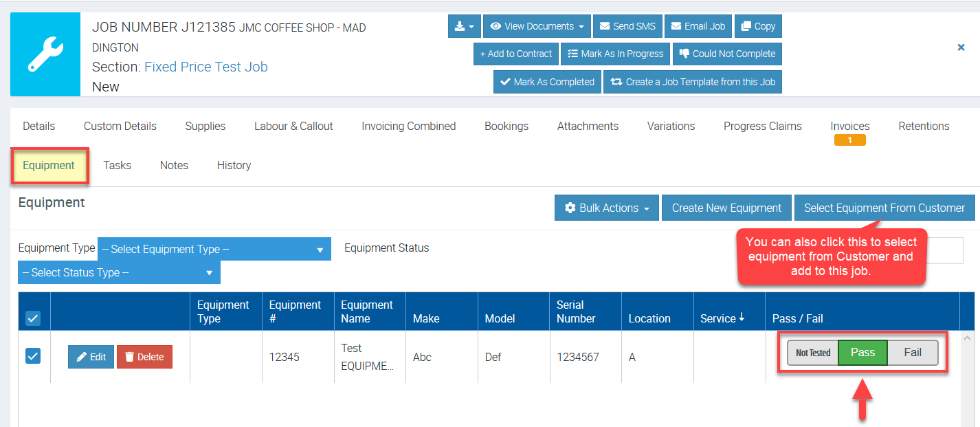Viewport: 980px width, 427px height.
Task: Click Send SMS envelope button
Action: [x=627, y=26]
